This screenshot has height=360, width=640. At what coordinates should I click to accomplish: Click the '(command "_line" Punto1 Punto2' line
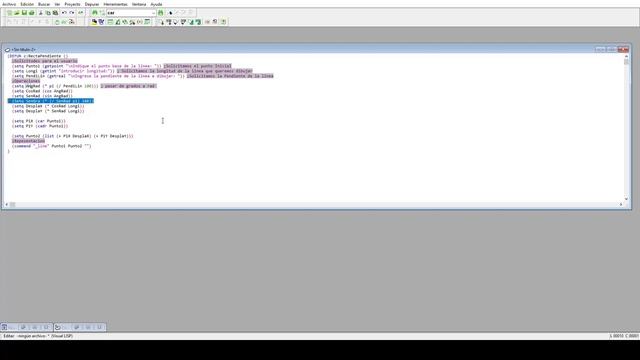(51, 146)
